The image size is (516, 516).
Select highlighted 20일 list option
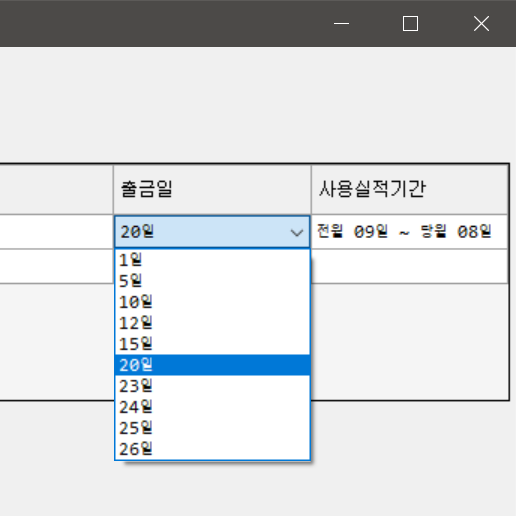click(212, 365)
